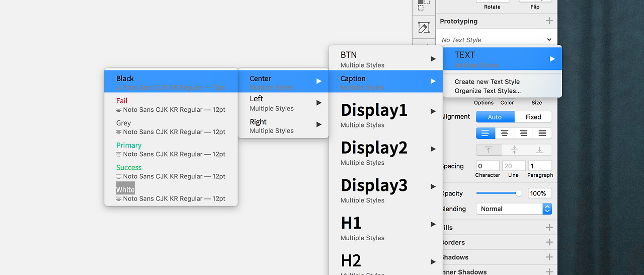The height and width of the screenshot is (275, 644).
Task: Choose the Display3 style group
Action: [385, 190]
